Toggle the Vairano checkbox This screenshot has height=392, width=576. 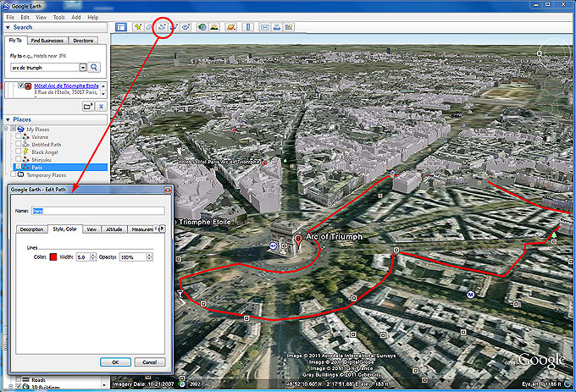pos(18,136)
